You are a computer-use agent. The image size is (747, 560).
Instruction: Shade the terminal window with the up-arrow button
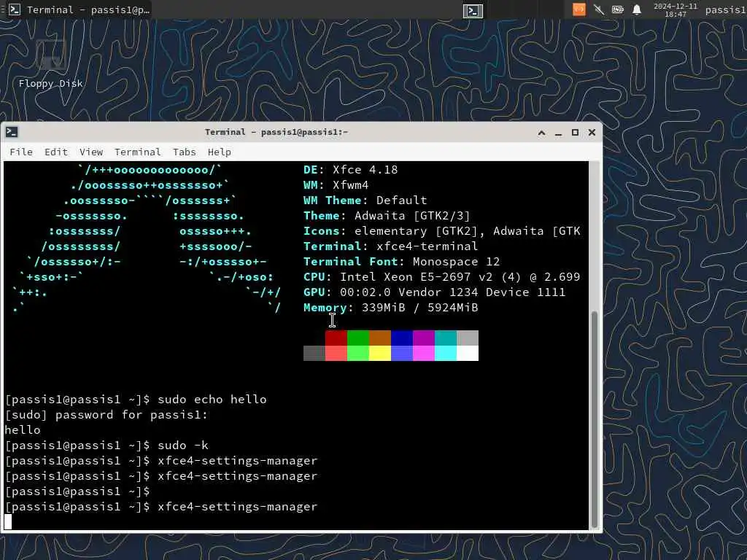(541, 133)
